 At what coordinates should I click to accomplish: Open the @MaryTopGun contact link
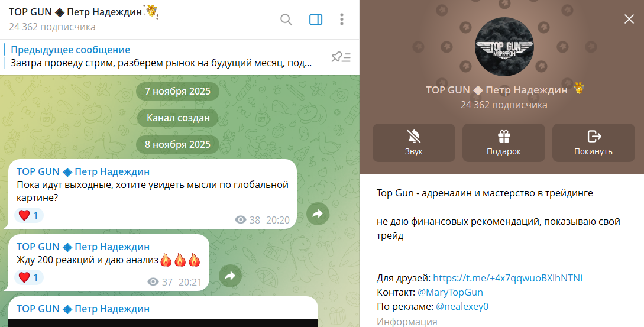pyautogui.click(x=450, y=292)
